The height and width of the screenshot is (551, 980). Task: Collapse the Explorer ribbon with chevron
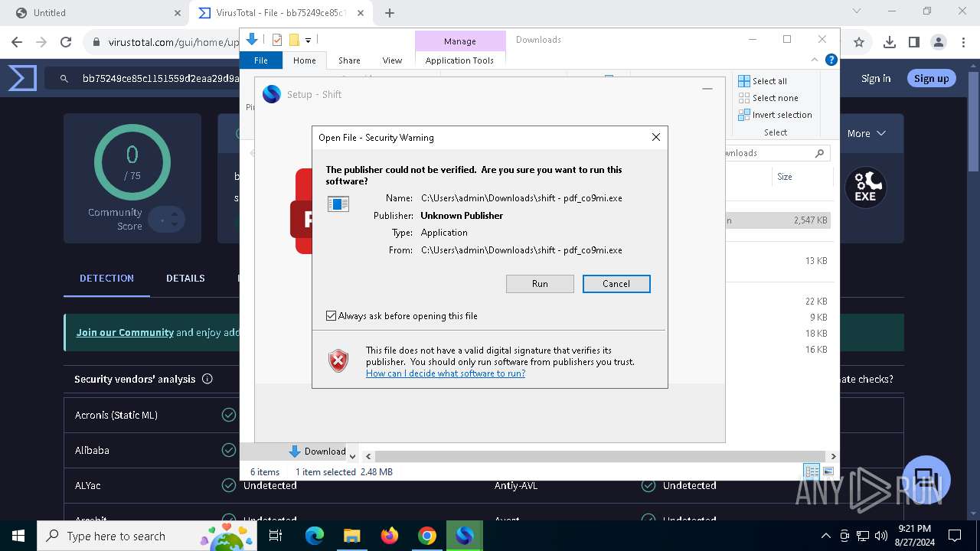pyautogui.click(x=815, y=60)
